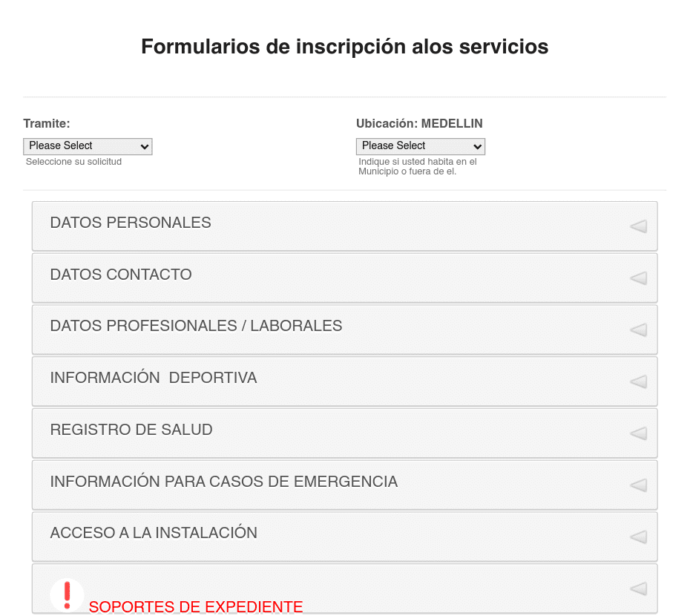Click arrow icon on ACCESO A LA INSTALACIÓN
Viewport: 690px width, 616px height.
(638, 537)
